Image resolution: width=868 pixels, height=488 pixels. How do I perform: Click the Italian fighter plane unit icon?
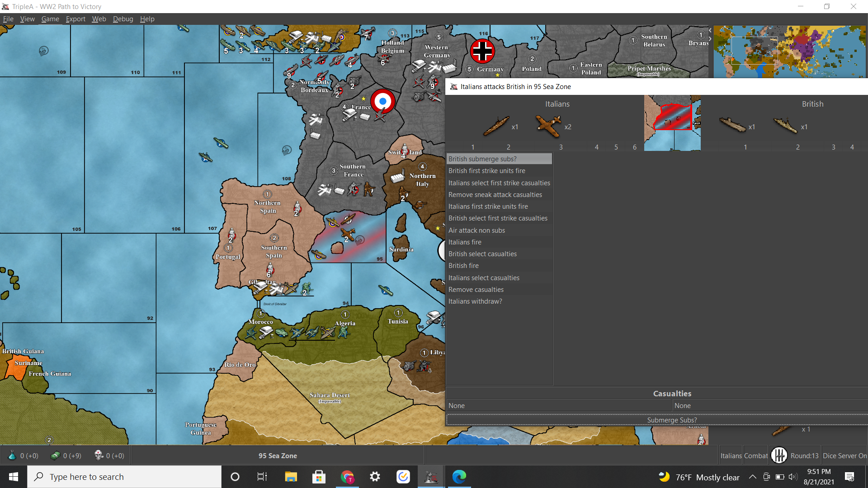548,126
